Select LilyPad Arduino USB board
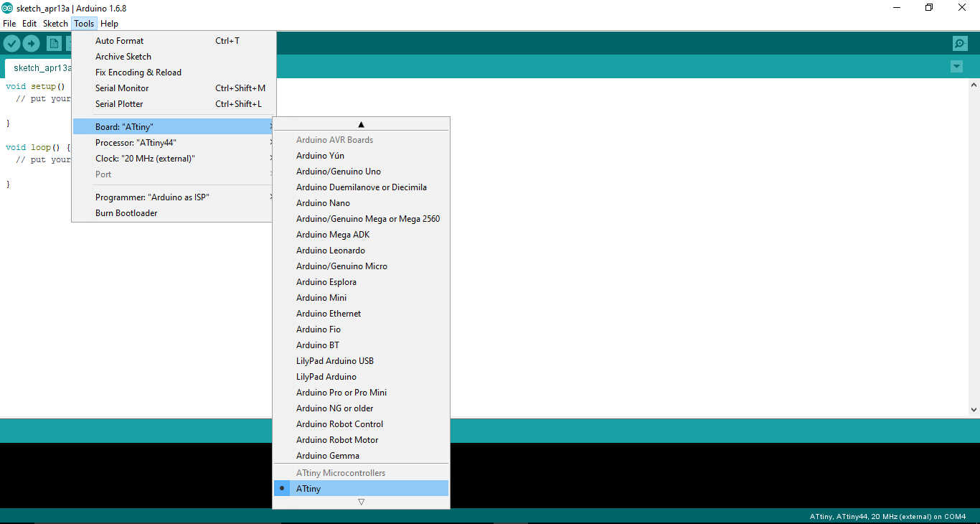 click(x=361, y=361)
